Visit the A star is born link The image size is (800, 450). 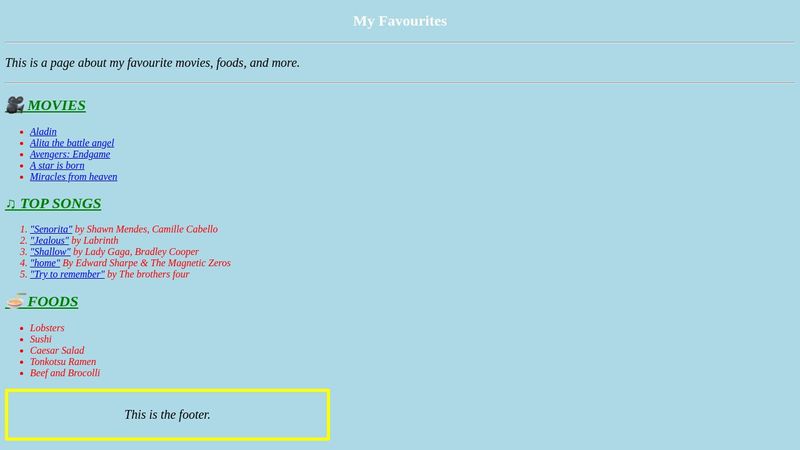(x=57, y=165)
